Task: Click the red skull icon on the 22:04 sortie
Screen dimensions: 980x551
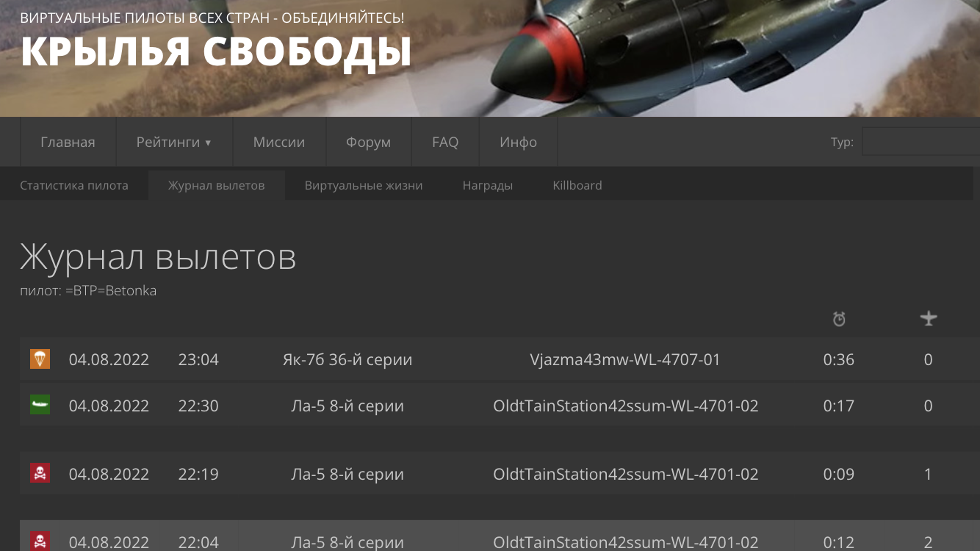Action: point(40,541)
